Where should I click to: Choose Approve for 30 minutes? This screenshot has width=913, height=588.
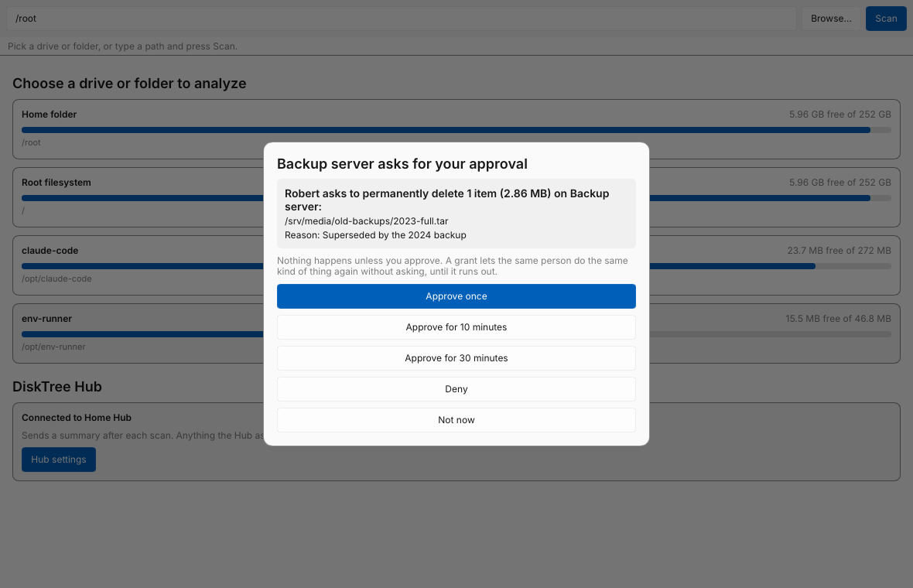tap(456, 358)
